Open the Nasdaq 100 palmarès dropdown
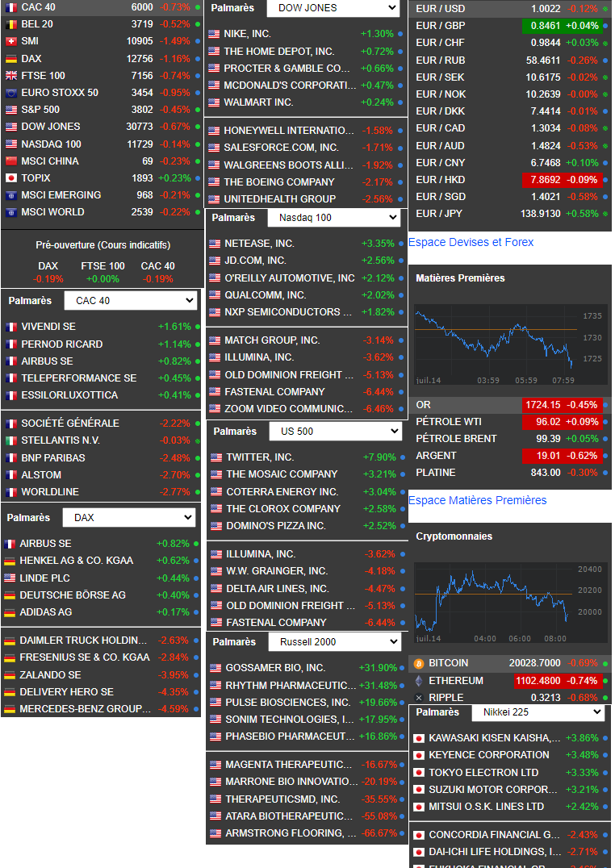Viewport: 615px width, 868px height. [x=333, y=218]
